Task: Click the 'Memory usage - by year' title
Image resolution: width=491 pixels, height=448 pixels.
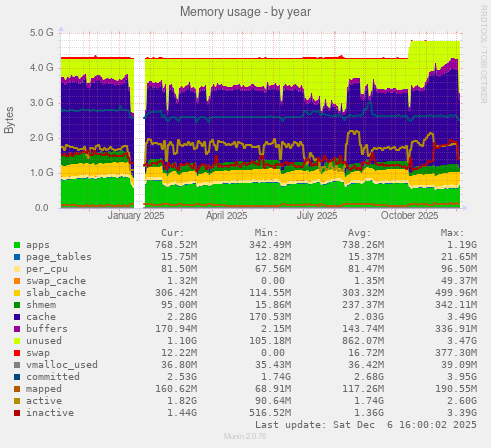Action: (245, 12)
